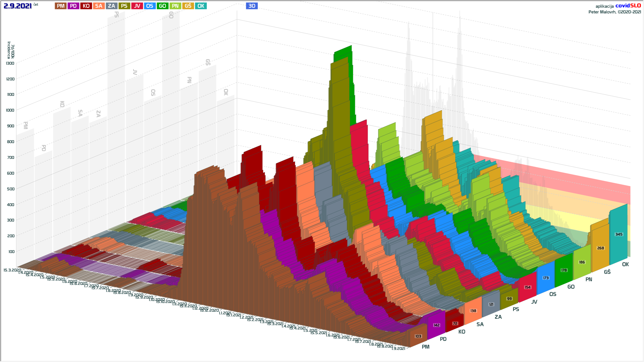Open the covidSLO application link

(628, 6)
